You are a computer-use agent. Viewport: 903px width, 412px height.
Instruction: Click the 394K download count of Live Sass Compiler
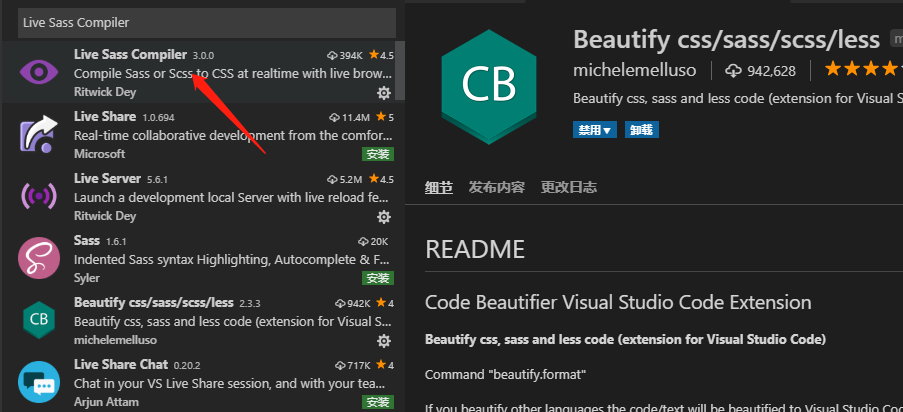[344, 55]
